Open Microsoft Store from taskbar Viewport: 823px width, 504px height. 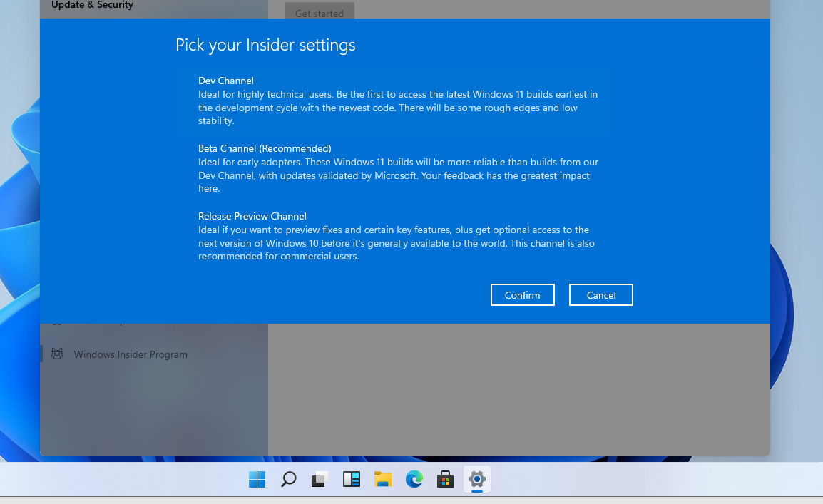click(x=445, y=479)
